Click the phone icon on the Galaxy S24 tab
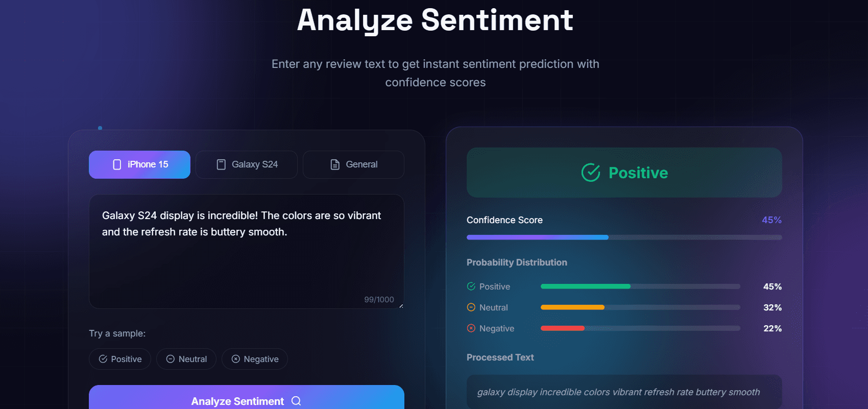 tap(222, 164)
